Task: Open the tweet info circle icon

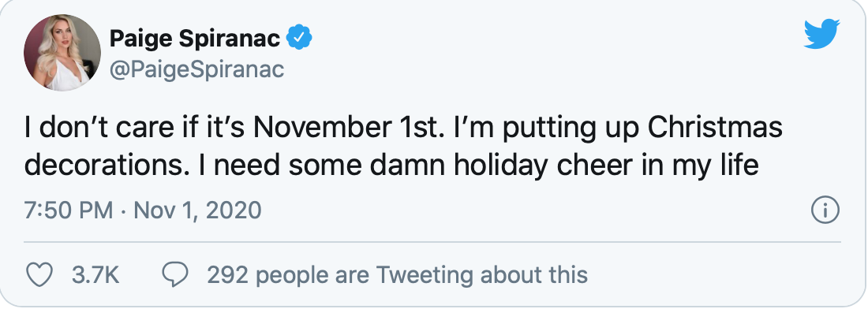Action: click(825, 210)
